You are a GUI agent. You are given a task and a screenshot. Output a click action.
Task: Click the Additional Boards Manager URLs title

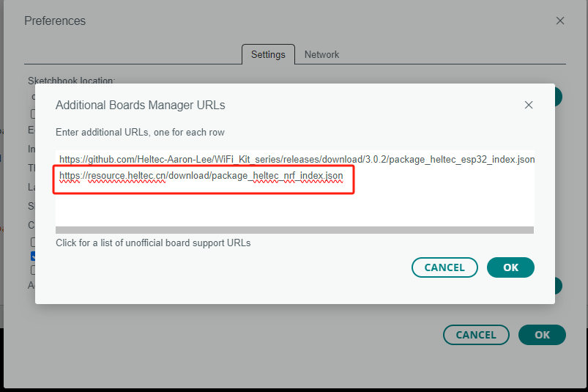(x=140, y=106)
